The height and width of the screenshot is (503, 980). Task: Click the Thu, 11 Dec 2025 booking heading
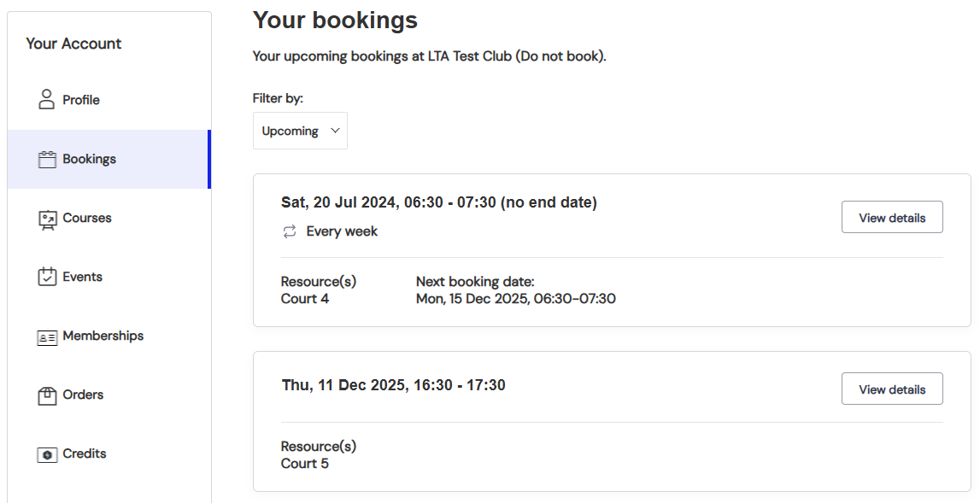393,385
